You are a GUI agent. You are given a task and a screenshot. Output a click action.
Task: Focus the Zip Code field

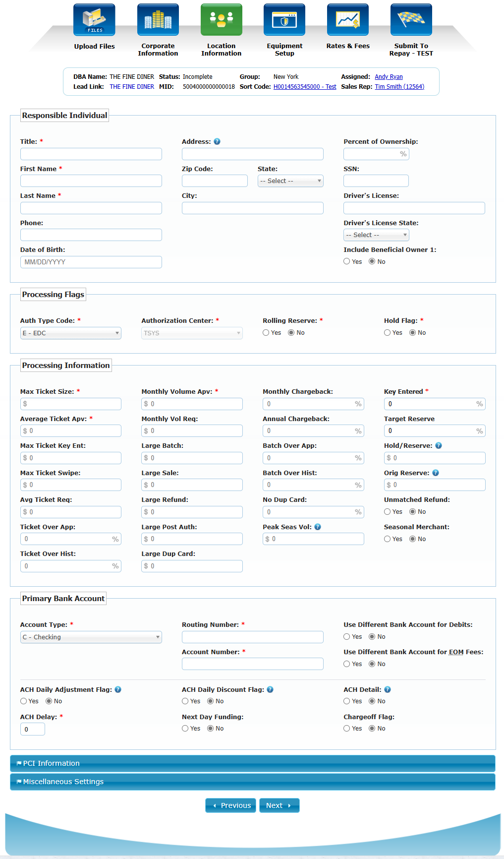coord(215,181)
